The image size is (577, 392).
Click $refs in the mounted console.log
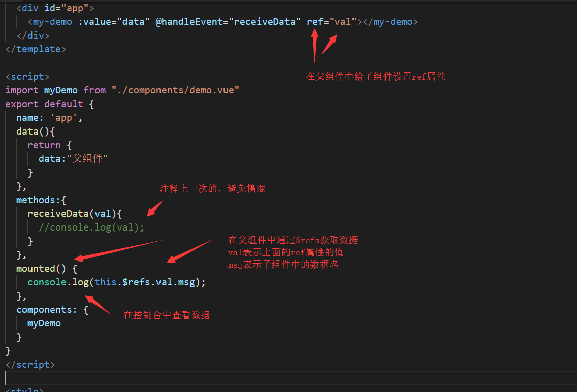[x=136, y=282]
